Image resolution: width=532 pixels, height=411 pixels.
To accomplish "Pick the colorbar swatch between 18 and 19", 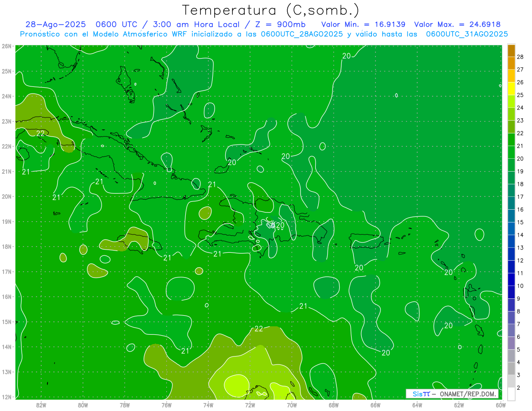I will coord(511,178).
